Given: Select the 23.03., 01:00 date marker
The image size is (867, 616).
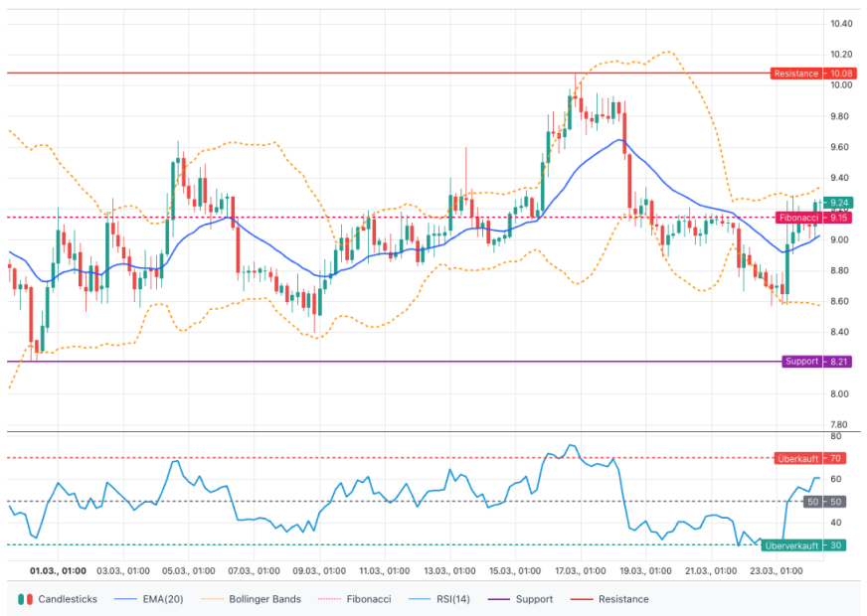Looking at the screenshot, I should coord(775,571).
